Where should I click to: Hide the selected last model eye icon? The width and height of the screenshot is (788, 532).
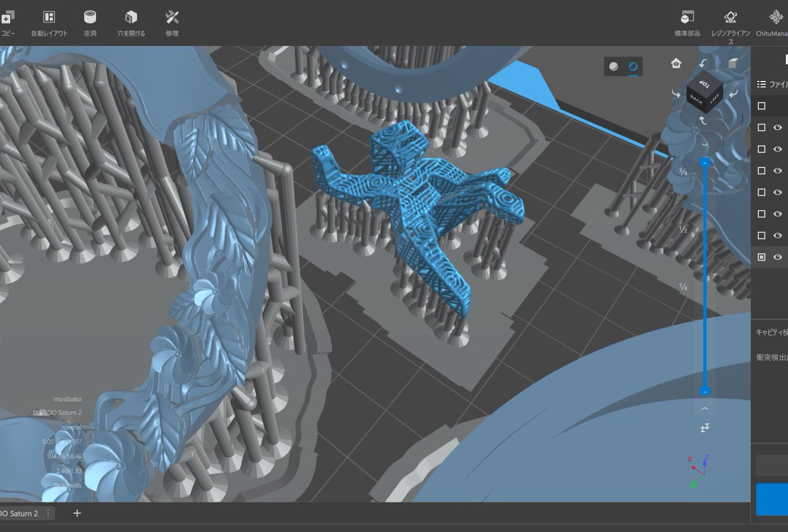[x=777, y=257]
